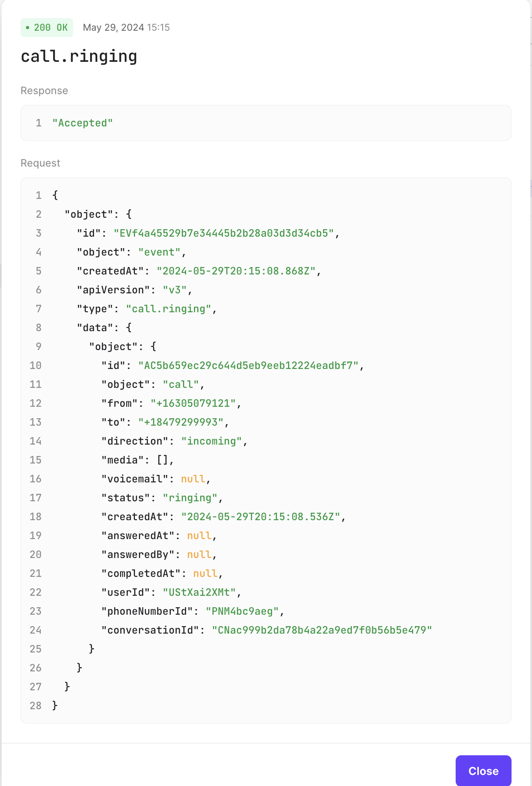532x786 pixels.
Task: Click the direction value "incoming"
Action: pyautogui.click(x=211, y=441)
